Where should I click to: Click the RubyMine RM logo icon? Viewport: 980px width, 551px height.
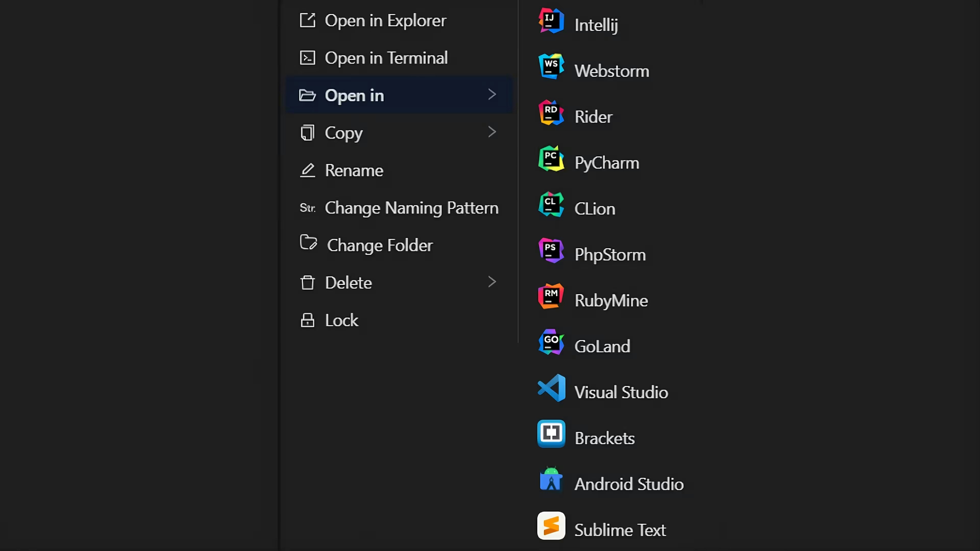point(551,296)
